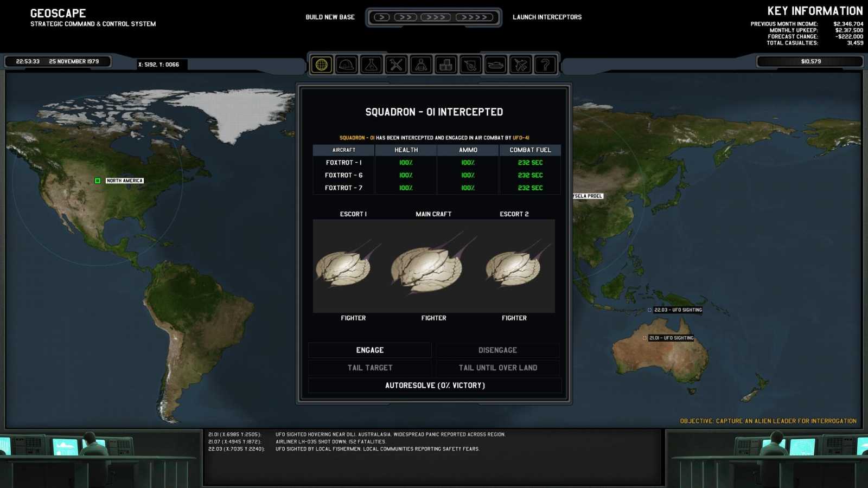Choose Engage to start air combat

pyautogui.click(x=370, y=350)
